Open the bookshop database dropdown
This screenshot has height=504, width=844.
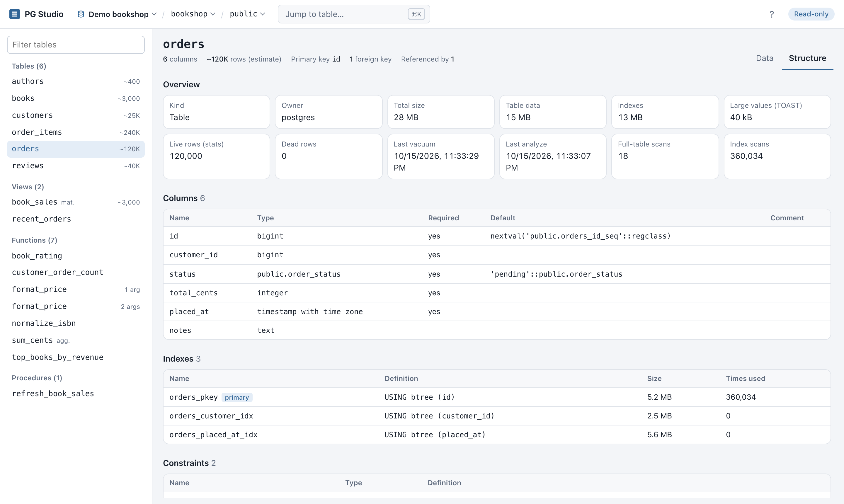193,14
